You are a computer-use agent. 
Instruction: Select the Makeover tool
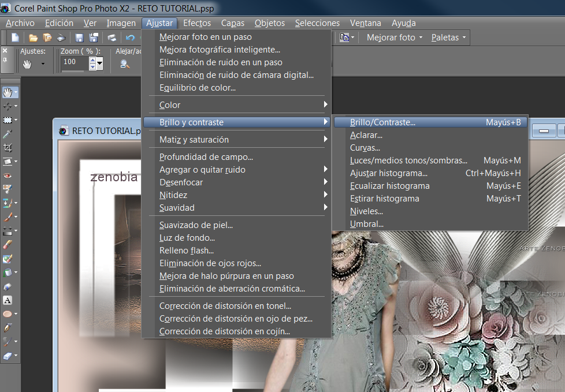(x=7, y=189)
